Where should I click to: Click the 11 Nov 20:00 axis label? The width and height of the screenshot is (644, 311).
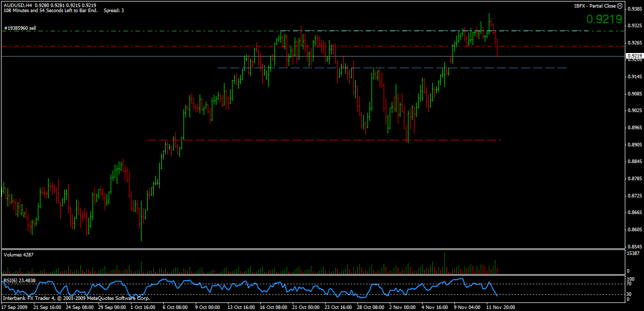[x=501, y=307]
